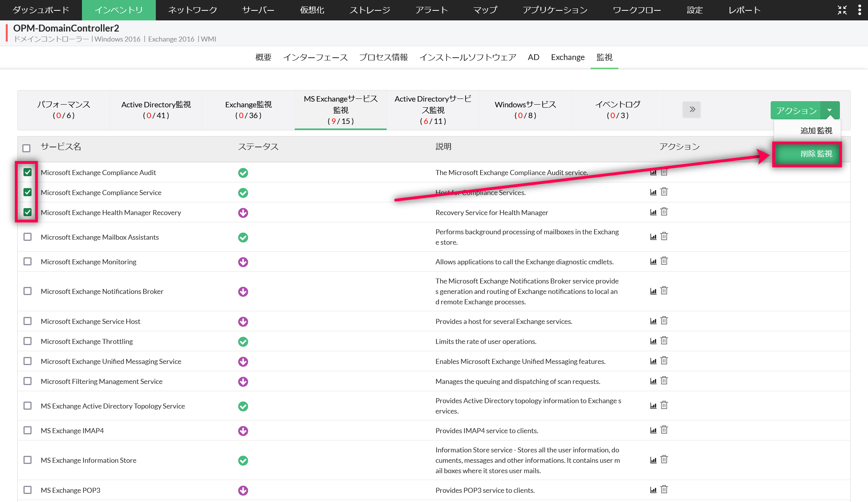Switch to Windowsサービス monitoring tab
The image size is (868, 502).
(x=525, y=110)
